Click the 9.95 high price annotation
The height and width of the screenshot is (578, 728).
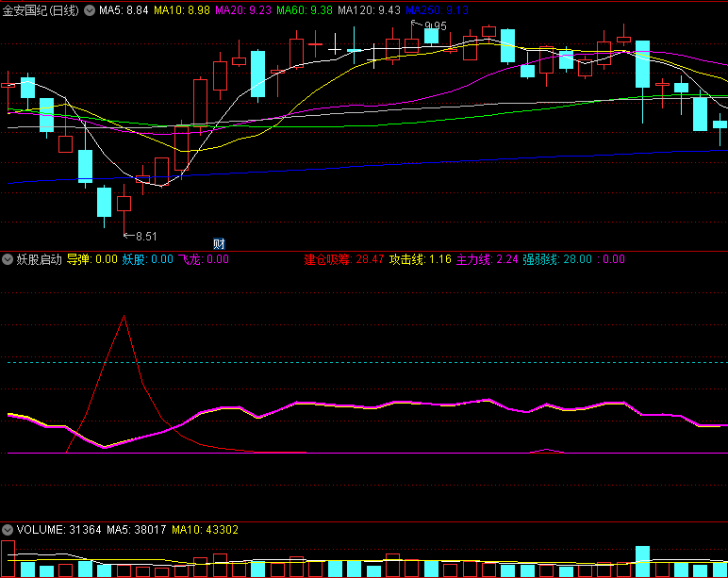coord(435,26)
